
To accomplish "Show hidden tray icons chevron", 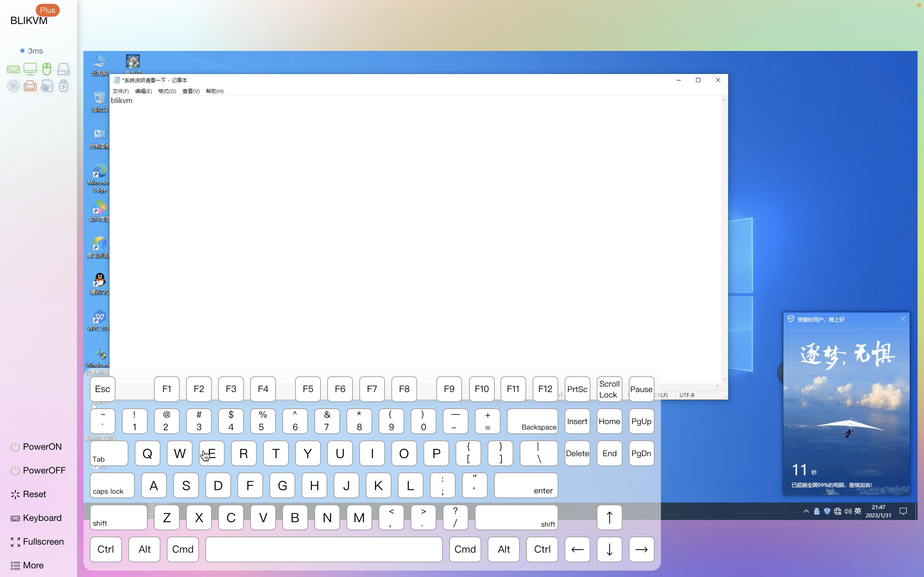I will (x=806, y=511).
